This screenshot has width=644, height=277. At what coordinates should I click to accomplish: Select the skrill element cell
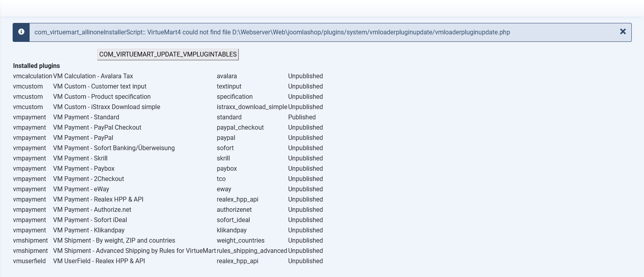click(223, 158)
